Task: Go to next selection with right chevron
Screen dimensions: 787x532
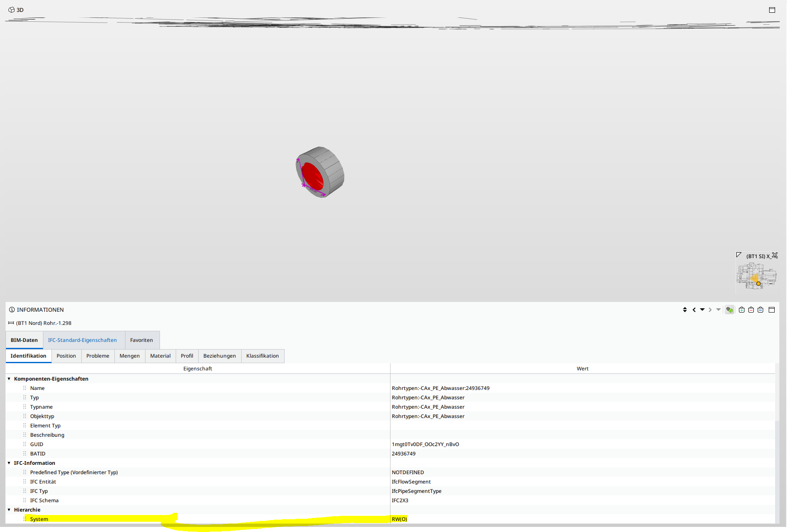Action: [710, 310]
